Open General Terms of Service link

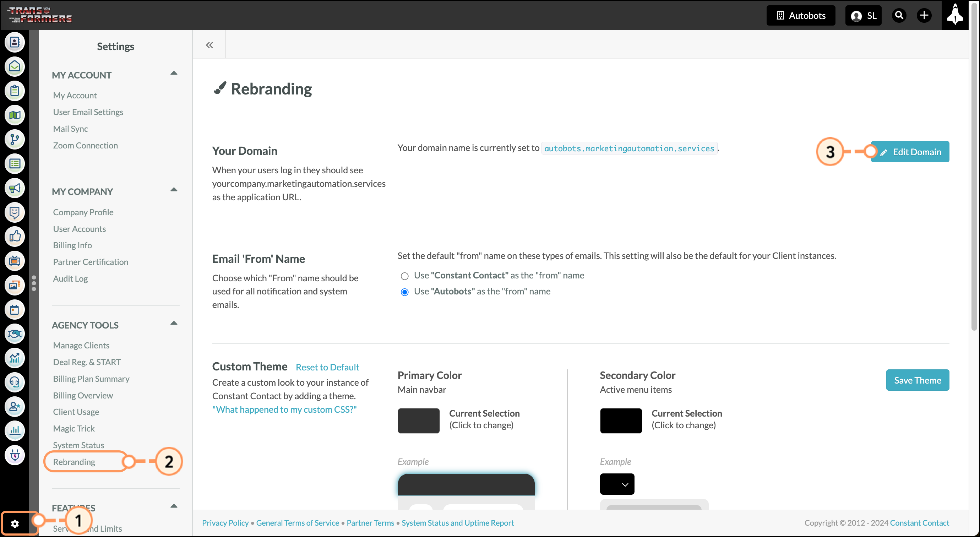(298, 523)
